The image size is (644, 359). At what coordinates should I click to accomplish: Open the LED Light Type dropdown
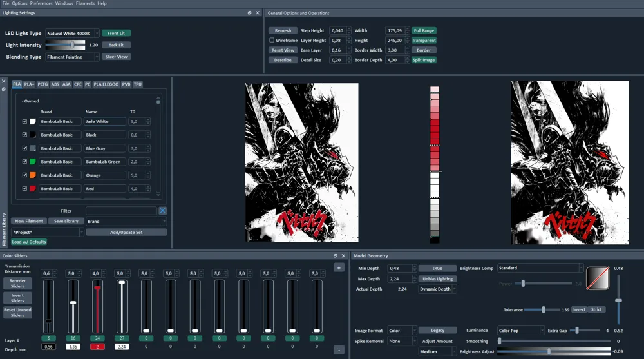pos(72,34)
